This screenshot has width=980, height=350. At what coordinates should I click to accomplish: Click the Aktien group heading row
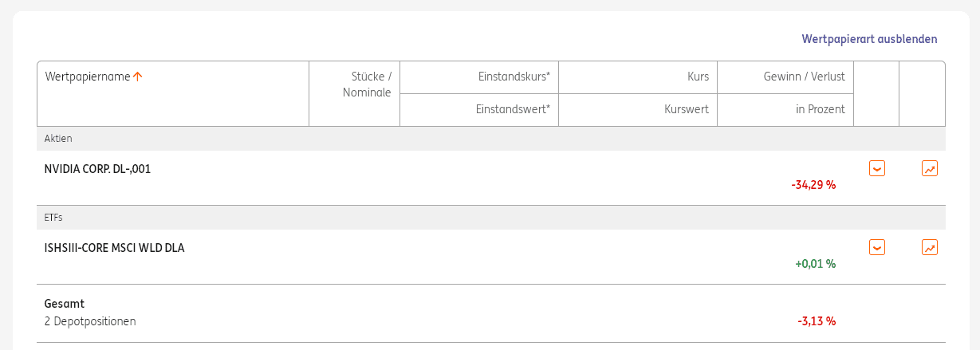[58, 139]
